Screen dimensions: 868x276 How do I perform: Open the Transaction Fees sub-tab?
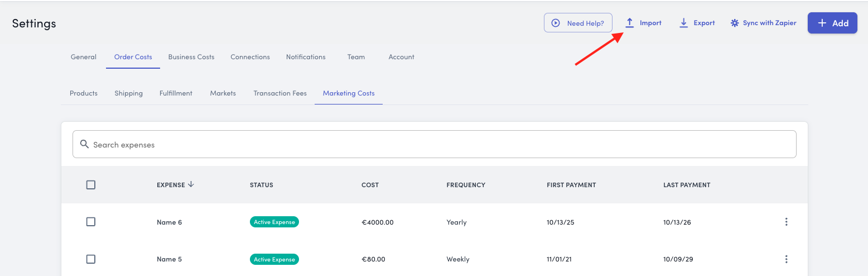(x=280, y=93)
